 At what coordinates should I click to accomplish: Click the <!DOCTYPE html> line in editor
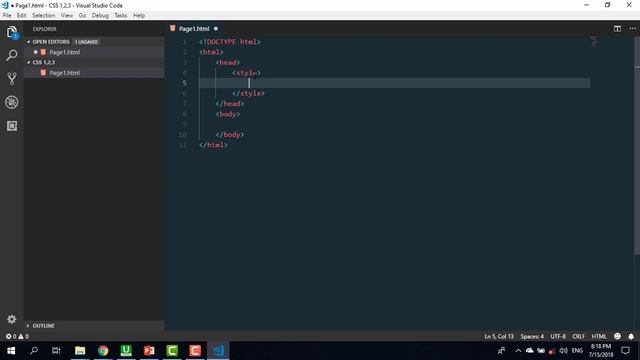pos(229,42)
